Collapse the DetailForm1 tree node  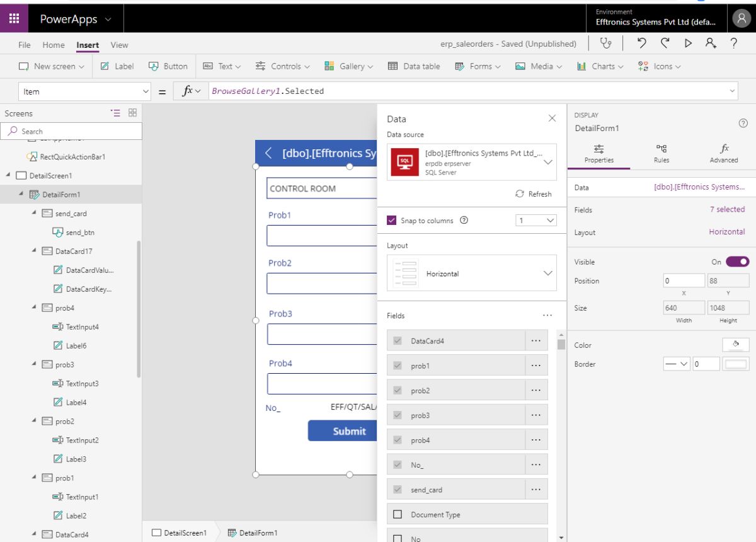point(21,194)
